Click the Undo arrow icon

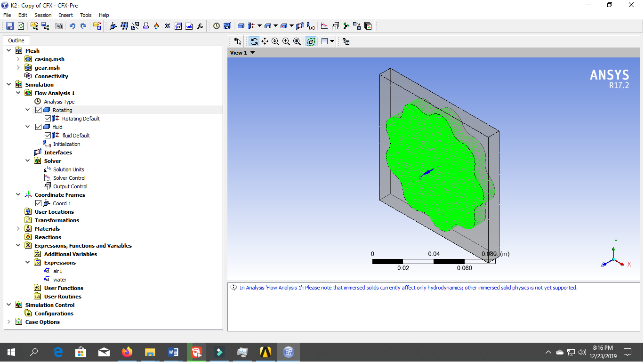(x=72, y=26)
